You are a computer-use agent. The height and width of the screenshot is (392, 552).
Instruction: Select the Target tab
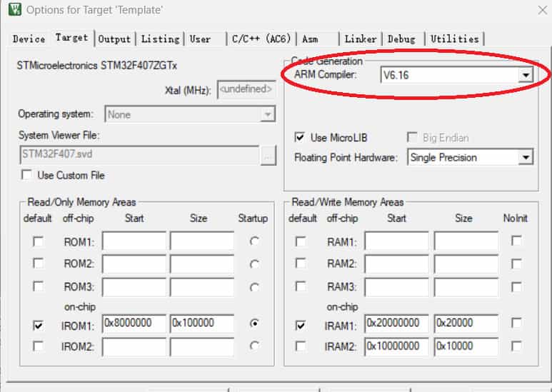coord(72,38)
